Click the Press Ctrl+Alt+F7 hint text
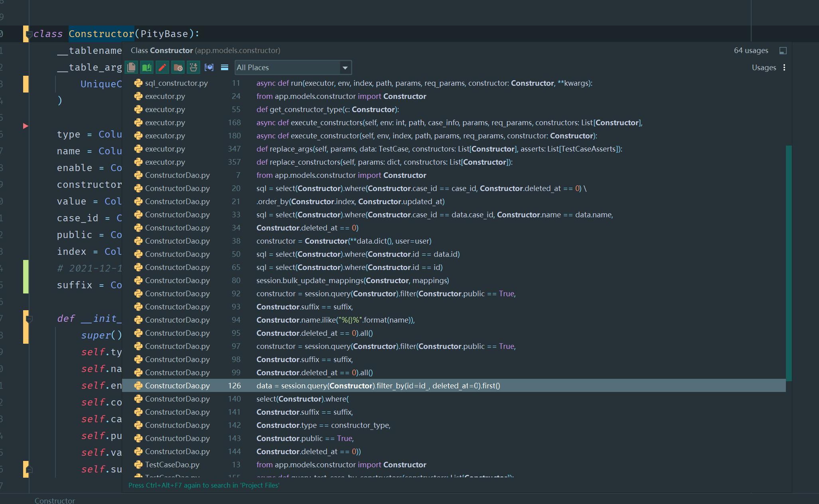This screenshot has width=819, height=504. point(203,485)
